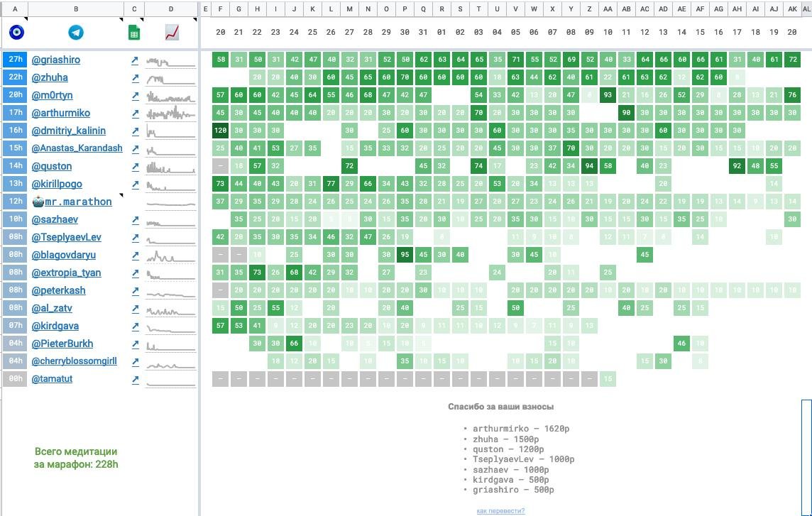The image size is (812, 516).
Task: Follow the mr.marathon link
Action: [x=78, y=202]
